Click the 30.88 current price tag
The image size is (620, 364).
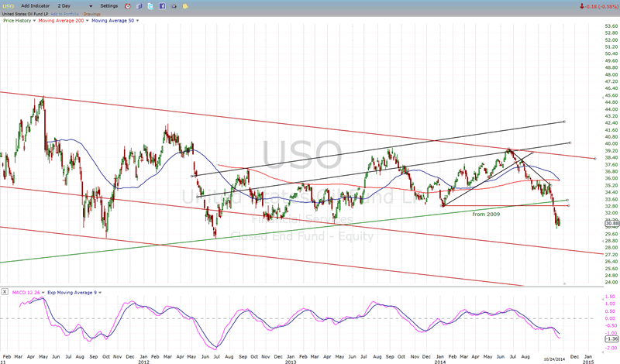[x=611, y=223]
